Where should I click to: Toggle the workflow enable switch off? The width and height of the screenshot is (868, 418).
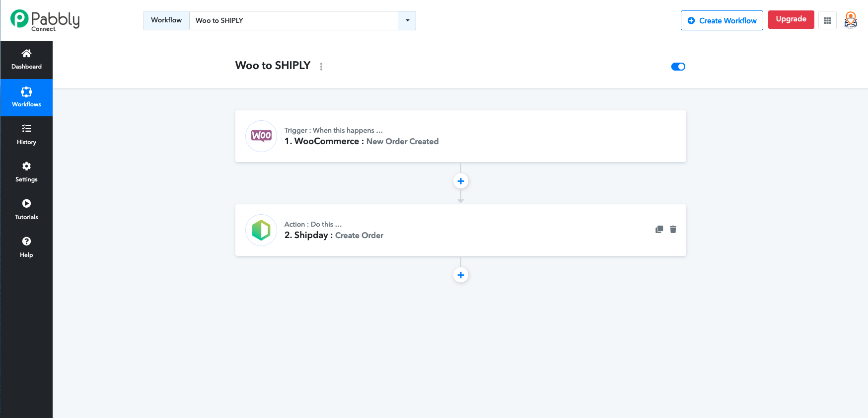(x=678, y=67)
